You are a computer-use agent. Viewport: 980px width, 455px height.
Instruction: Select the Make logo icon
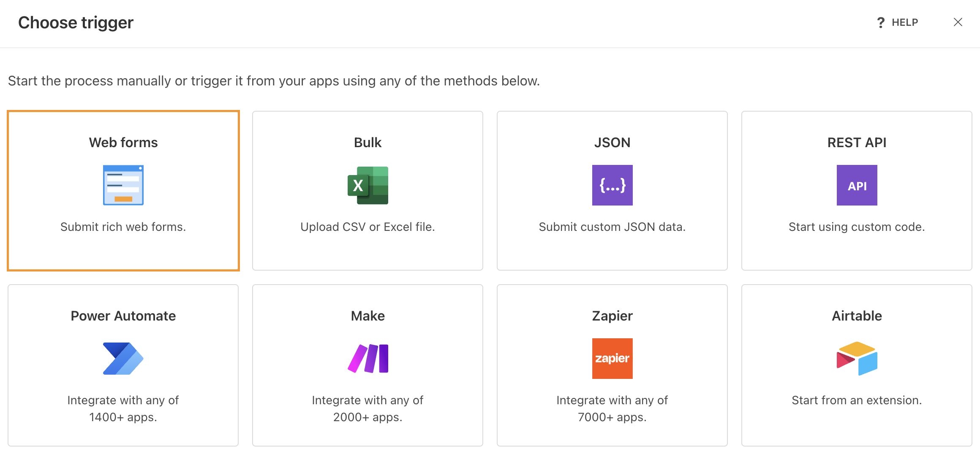pyautogui.click(x=367, y=359)
